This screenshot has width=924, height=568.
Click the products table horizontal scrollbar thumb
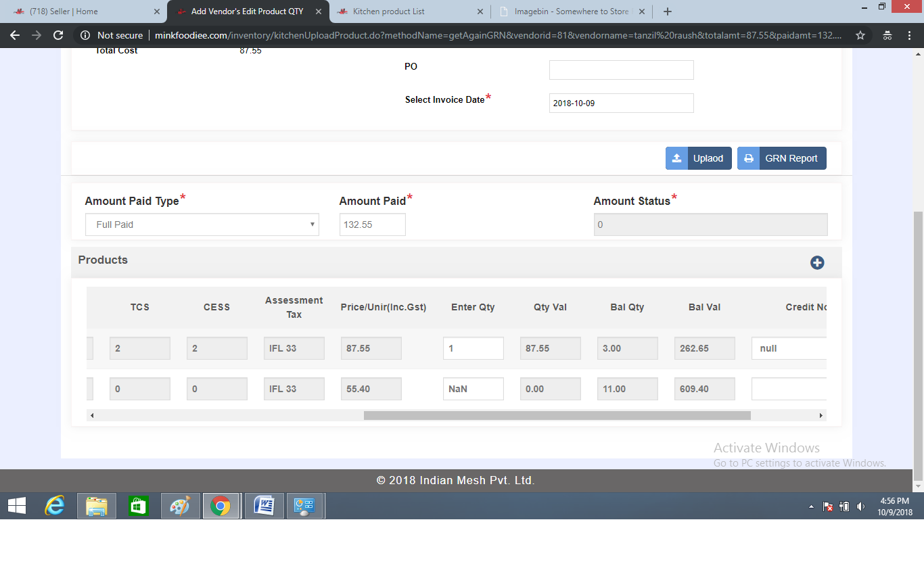[x=557, y=415]
